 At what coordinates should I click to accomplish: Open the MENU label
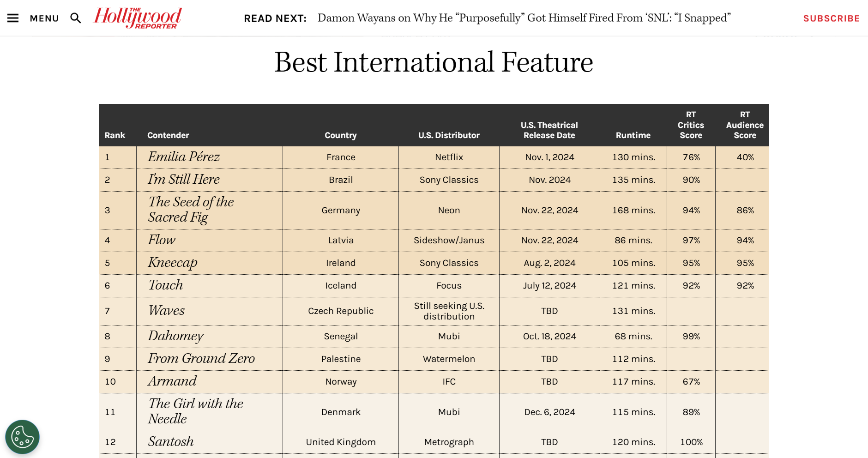pyautogui.click(x=44, y=18)
